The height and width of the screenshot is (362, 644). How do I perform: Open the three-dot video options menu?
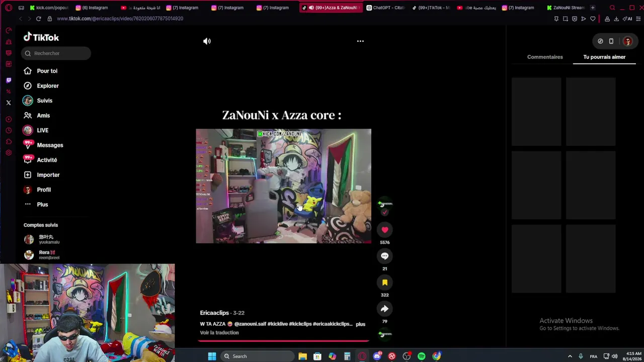coord(360,41)
